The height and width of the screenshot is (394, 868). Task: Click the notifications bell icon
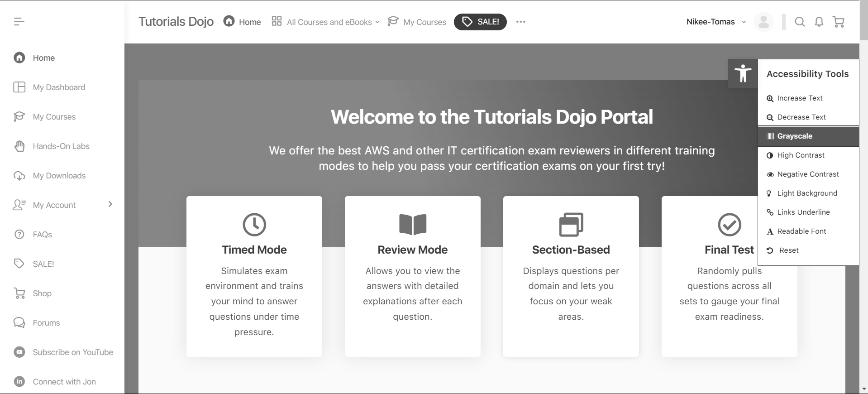click(x=819, y=22)
